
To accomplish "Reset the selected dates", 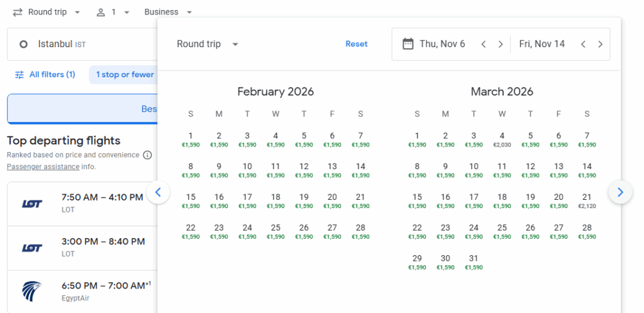I will tap(356, 44).
